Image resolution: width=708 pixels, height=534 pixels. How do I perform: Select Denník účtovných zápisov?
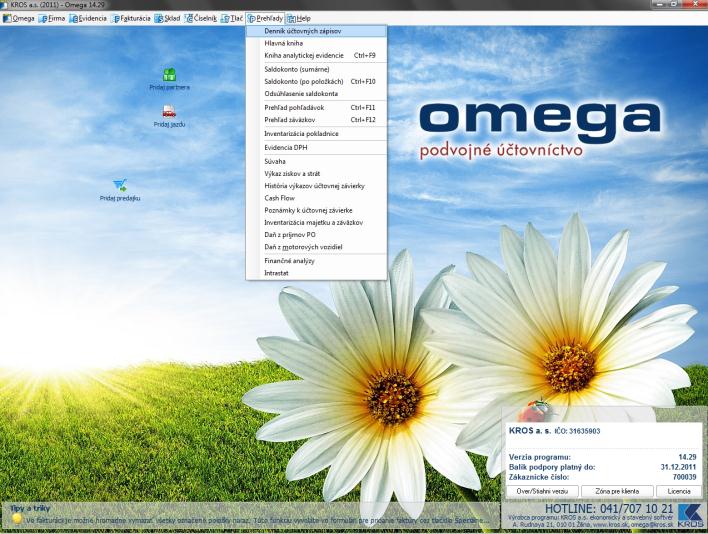pyautogui.click(x=316, y=31)
